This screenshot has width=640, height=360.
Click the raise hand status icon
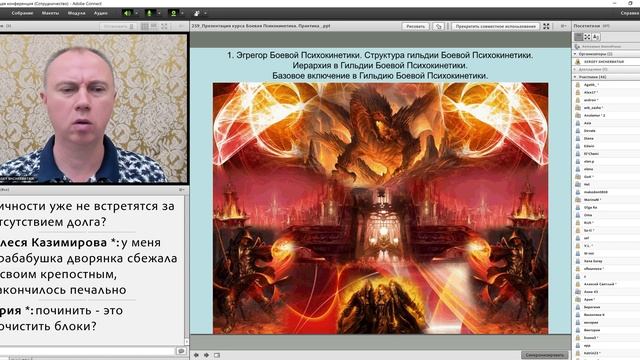coord(197,13)
